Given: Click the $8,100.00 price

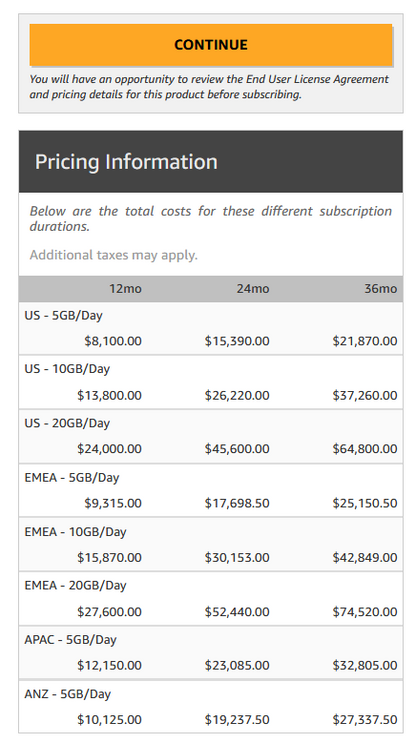Looking at the screenshot, I should (x=113, y=341).
